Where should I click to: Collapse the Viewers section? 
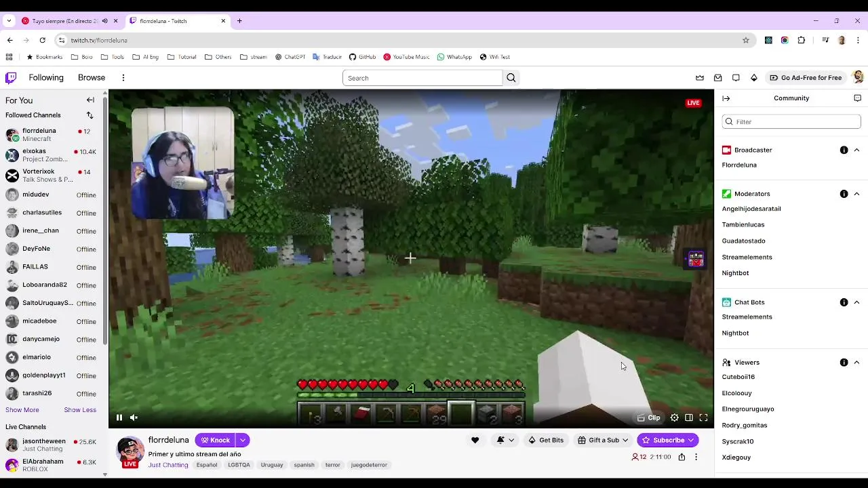coord(856,363)
